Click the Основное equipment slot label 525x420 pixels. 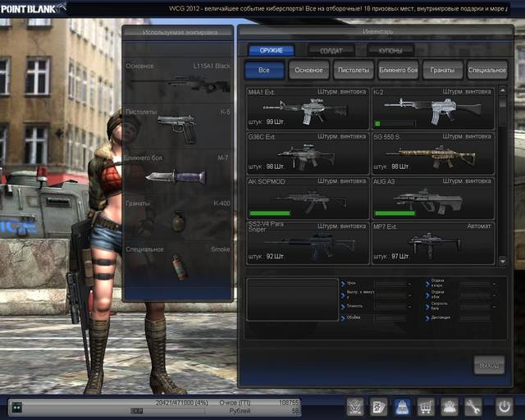(x=140, y=66)
